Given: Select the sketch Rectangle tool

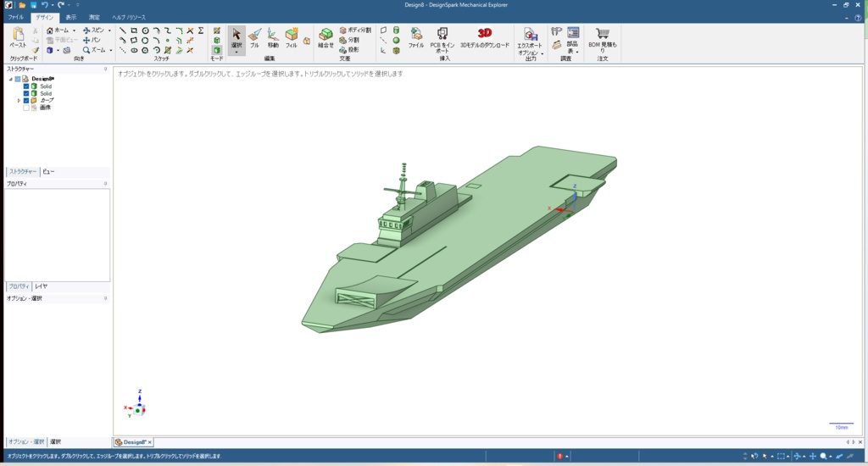Looking at the screenshot, I should [134, 31].
